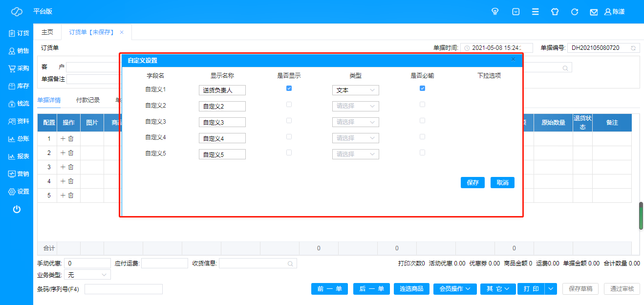This screenshot has height=305, width=644.
Task: Open the lightbulb tips icon in header
Action: point(495,12)
